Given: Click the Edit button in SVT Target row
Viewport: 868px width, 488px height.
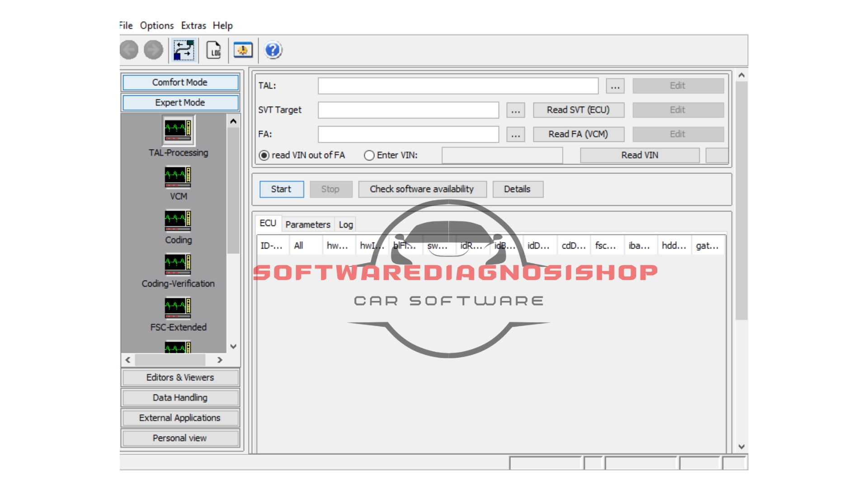Looking at the screenshot, I should coord(678,110).
